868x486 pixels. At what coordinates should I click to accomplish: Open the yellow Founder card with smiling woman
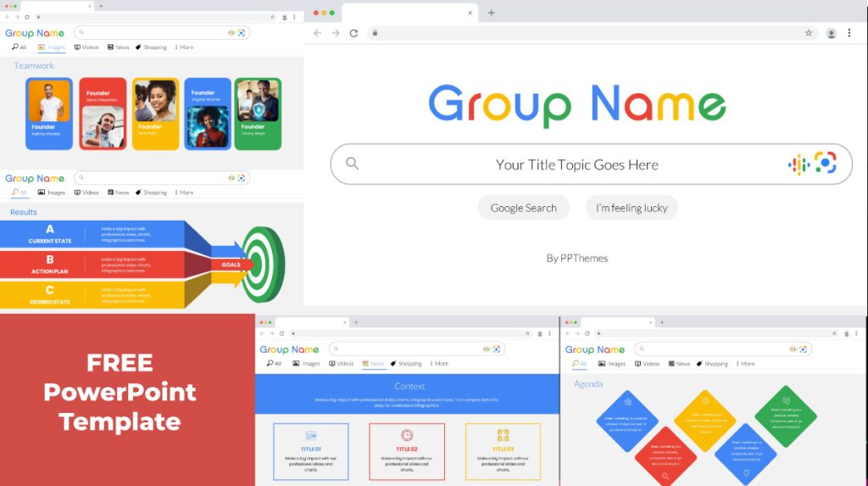(x=156, y=114)
